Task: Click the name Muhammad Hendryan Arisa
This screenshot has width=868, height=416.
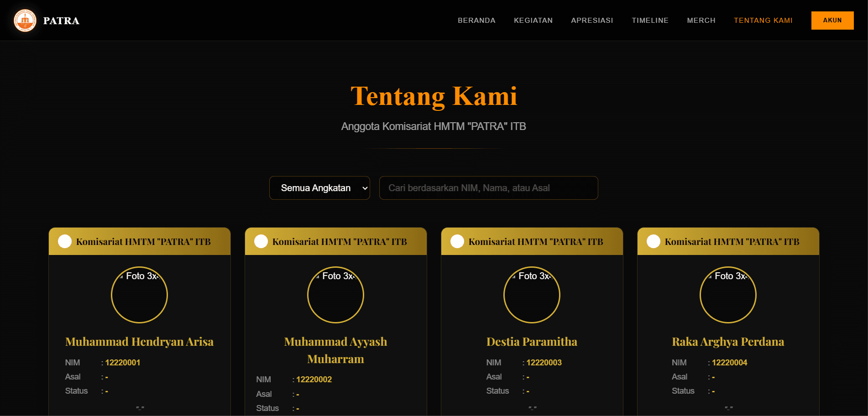Action: [139, 342]
